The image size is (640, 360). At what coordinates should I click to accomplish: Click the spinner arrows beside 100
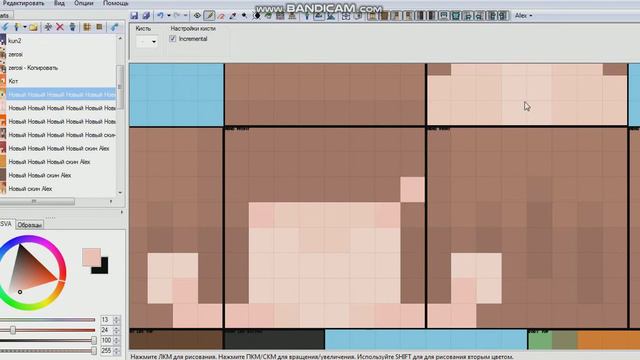click(116, 340)
